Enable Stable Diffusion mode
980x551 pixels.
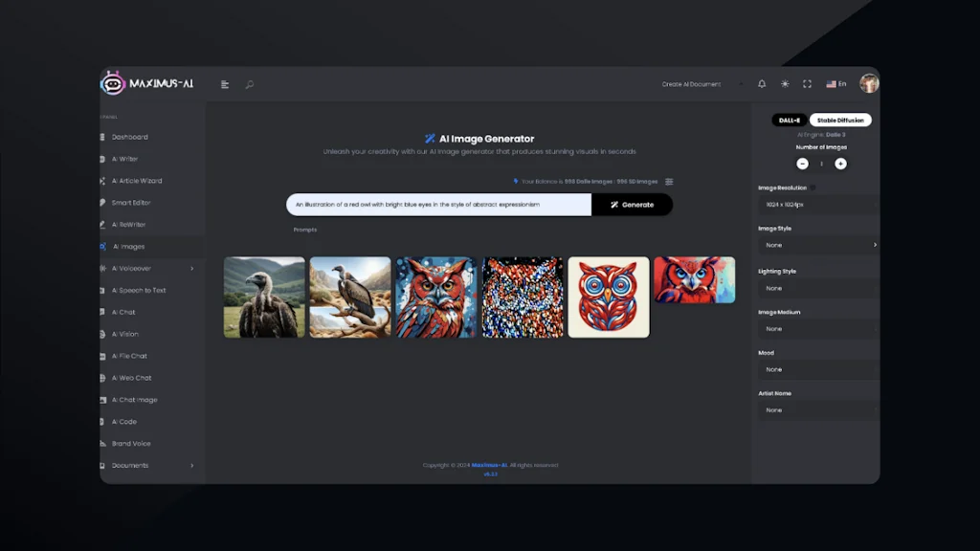pos(840,120)
